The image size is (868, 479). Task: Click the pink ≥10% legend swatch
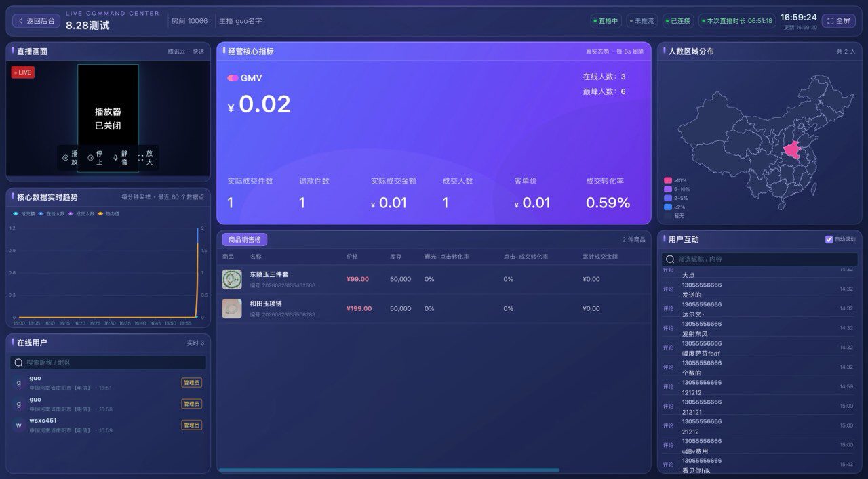point(668,180)
